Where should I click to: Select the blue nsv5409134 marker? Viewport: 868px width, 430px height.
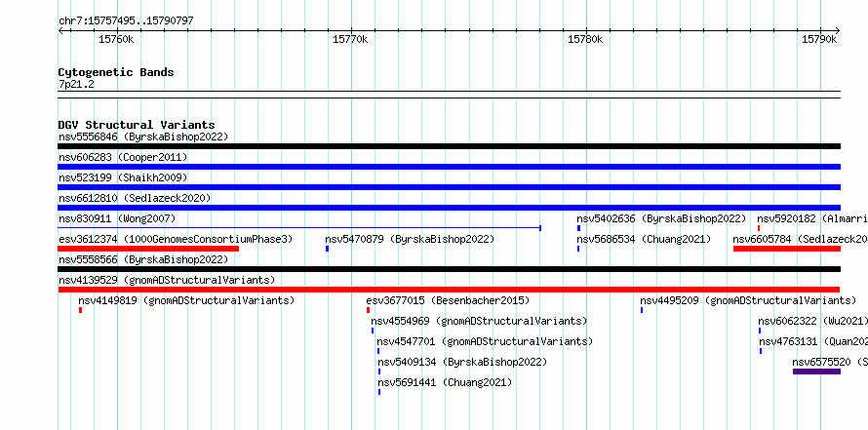[379, 371]
